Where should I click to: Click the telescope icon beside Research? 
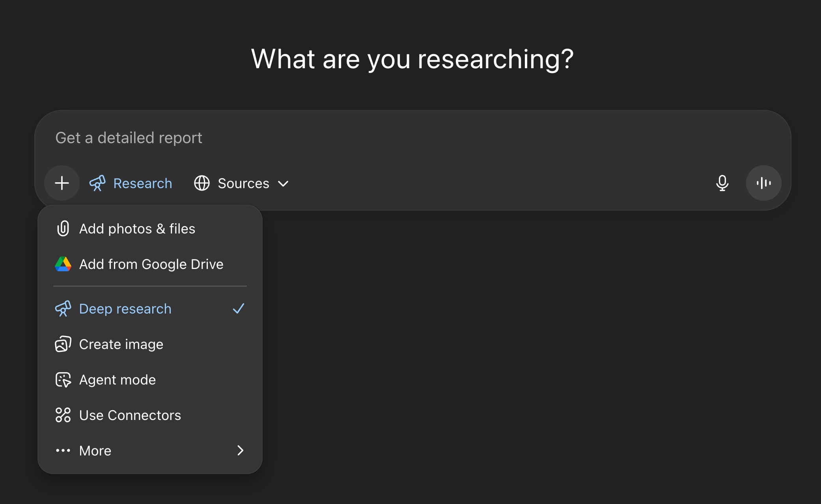97,183
